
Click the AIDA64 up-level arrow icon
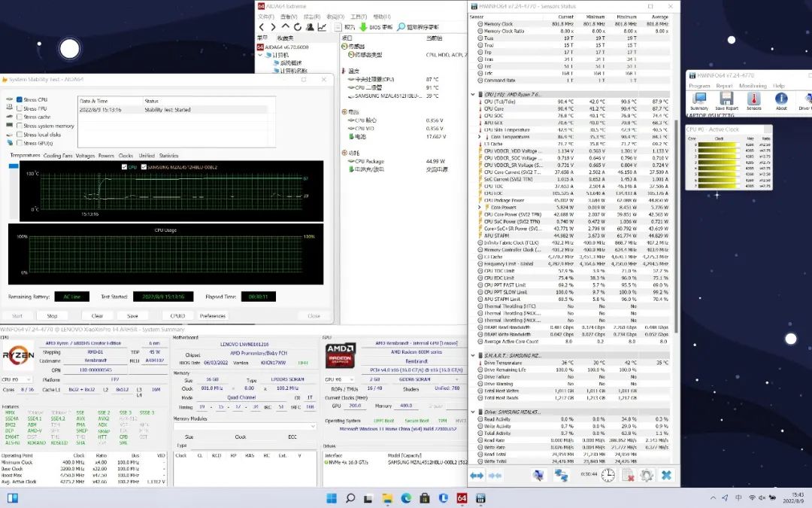[x=286, y=26]
